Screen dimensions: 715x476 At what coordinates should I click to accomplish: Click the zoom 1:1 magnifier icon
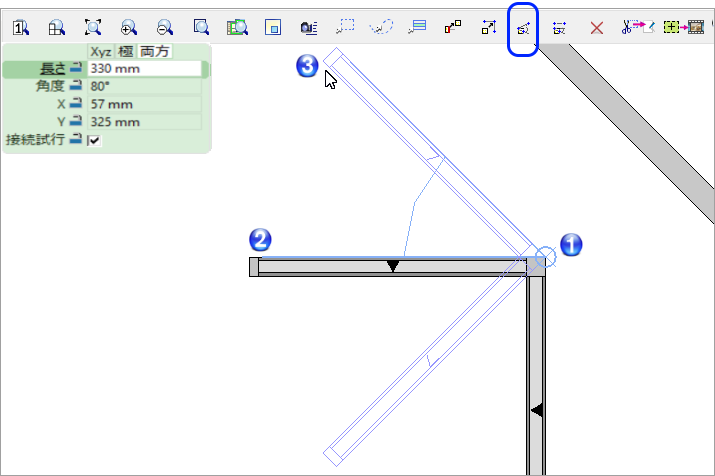[21, 28]
